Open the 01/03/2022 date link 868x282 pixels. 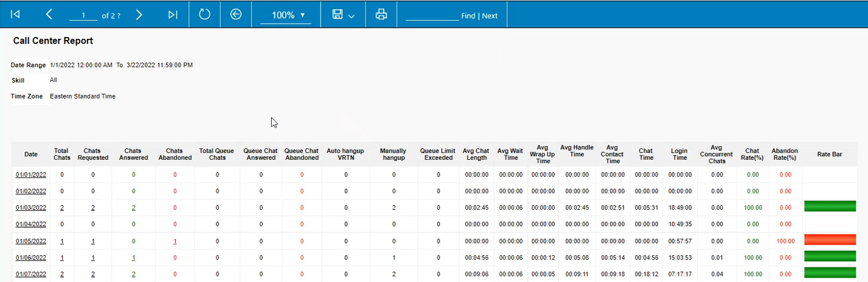tap(31, 208)
